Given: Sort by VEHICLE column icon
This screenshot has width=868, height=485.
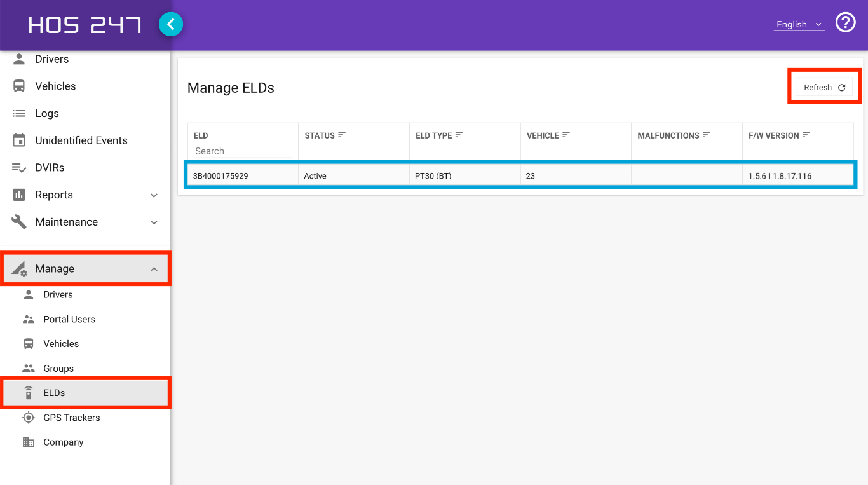Looking at the screenshot, I should point(566,135).
